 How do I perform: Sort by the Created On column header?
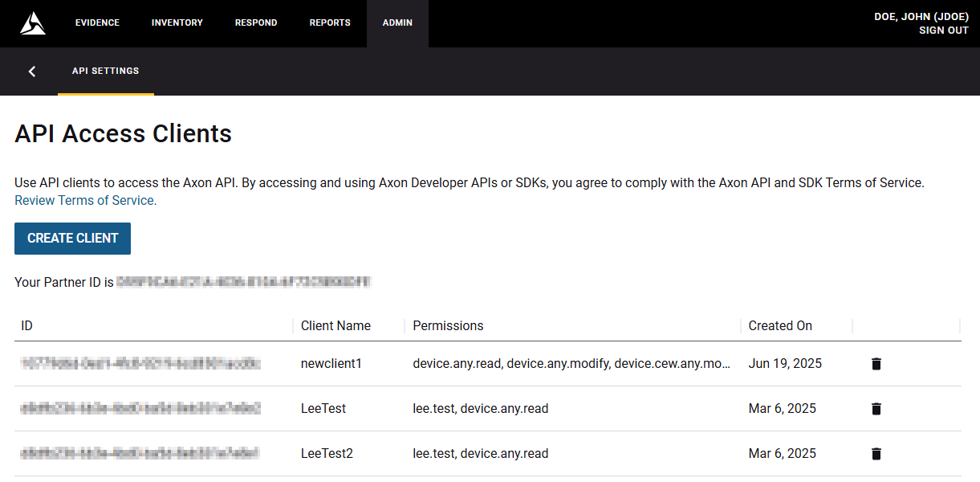click(780, 325)
